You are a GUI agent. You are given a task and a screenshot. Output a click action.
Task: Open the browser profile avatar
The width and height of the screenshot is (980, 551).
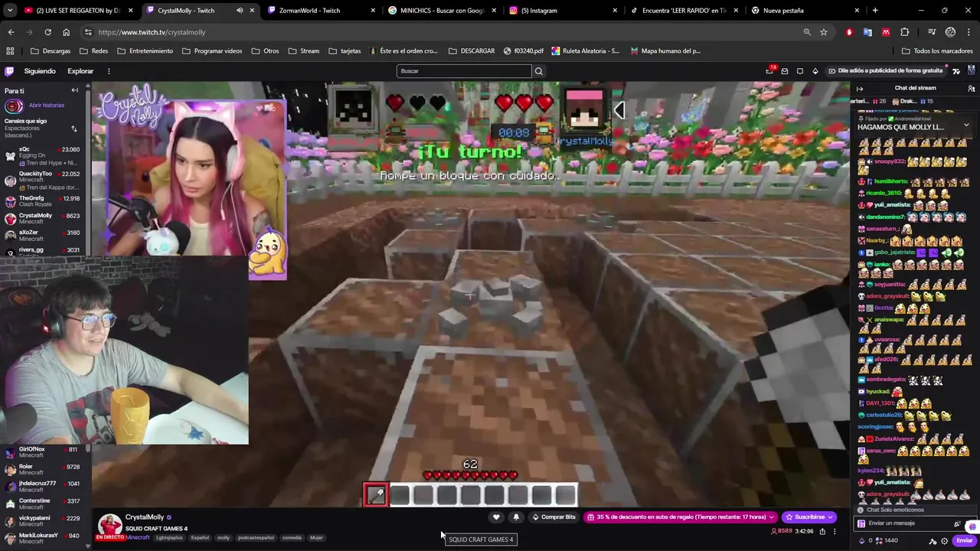pos(950,32)
